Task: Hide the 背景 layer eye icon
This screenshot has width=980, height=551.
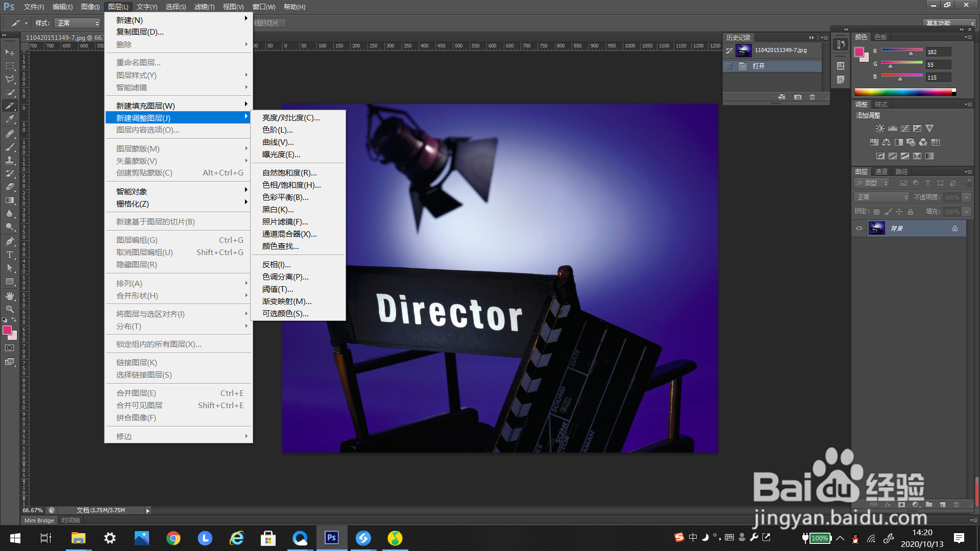Action: pos(859,229)
